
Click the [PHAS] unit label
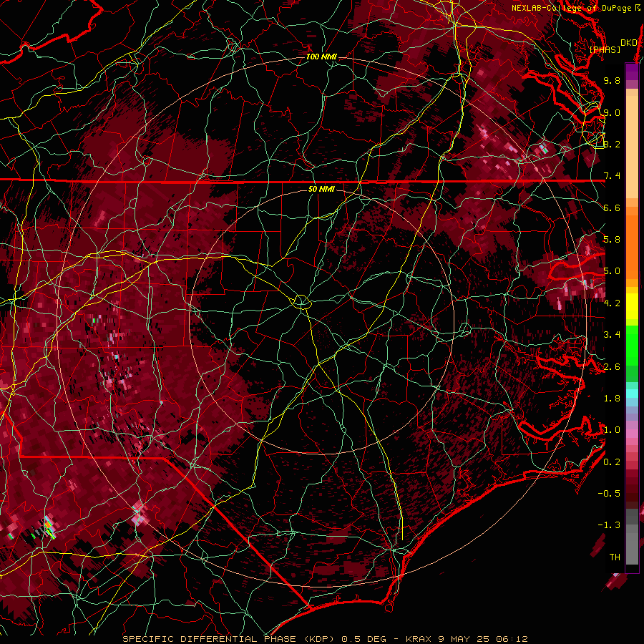[x=605, y=49]
